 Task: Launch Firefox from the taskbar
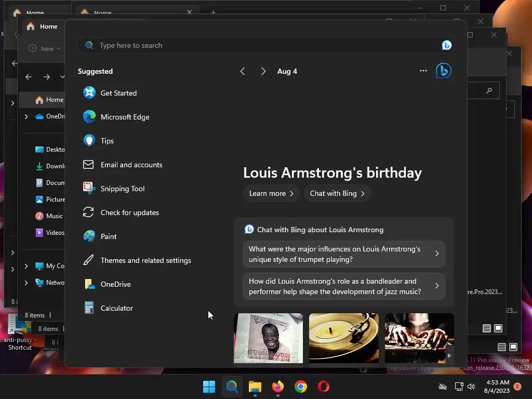pyautogui.click(x=278, y=387)
